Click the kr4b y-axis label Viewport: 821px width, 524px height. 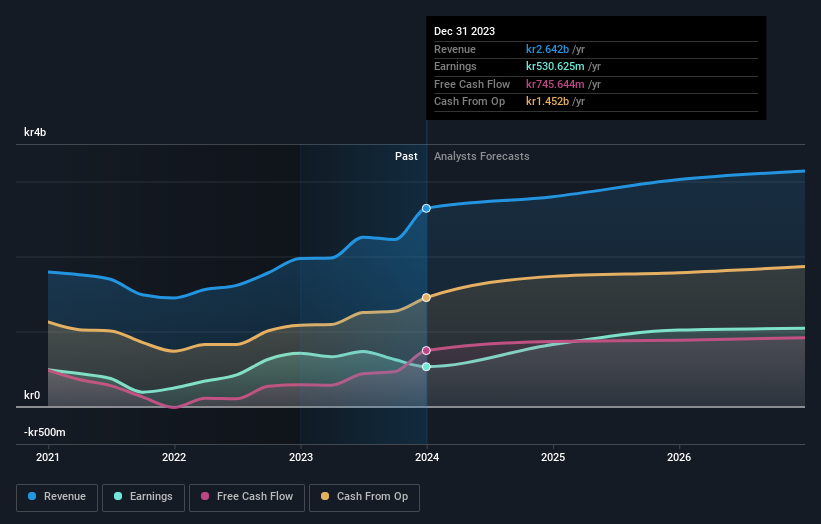35,132
